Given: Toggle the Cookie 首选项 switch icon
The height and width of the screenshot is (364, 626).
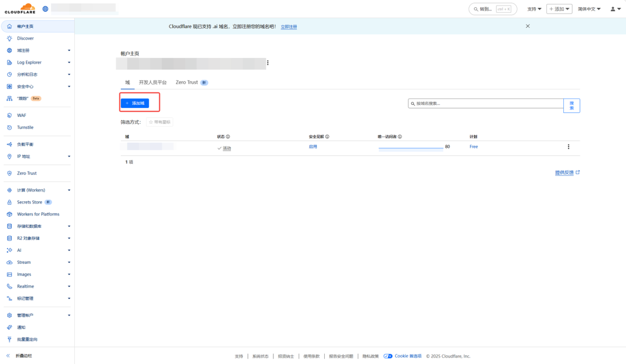Looking at the screenshot, I should coord(388,356).
